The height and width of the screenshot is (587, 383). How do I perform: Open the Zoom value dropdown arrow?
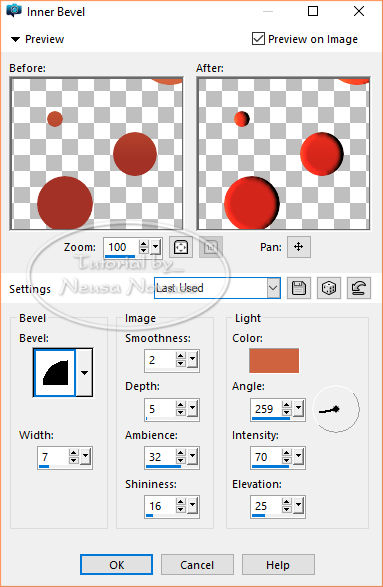(x=156, y=247)
